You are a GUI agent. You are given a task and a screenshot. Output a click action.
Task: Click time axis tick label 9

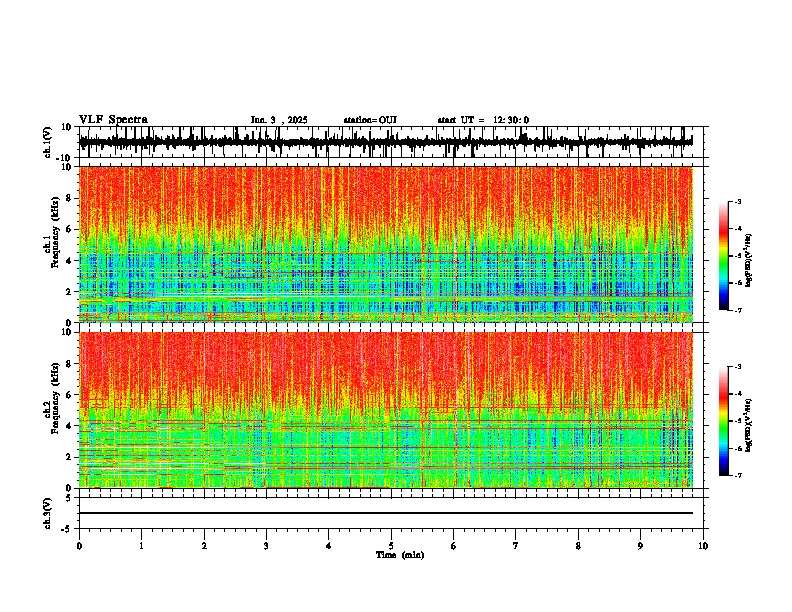(640, 546)
